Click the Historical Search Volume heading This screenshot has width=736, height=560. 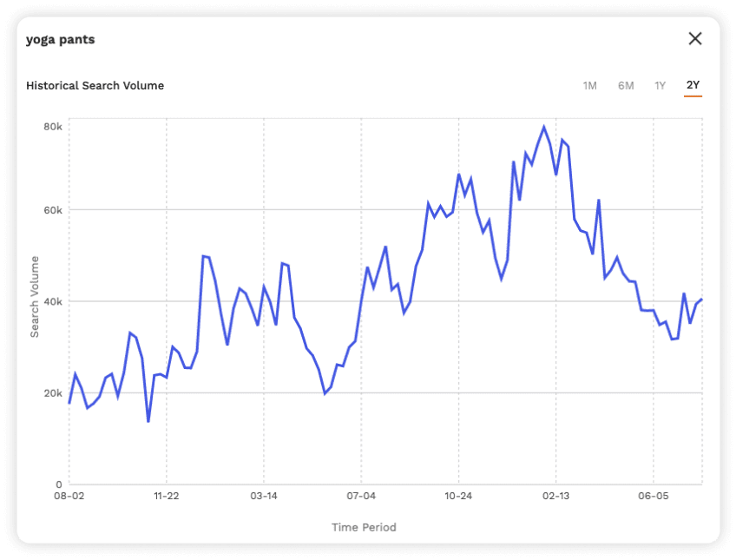coord(95,85)
